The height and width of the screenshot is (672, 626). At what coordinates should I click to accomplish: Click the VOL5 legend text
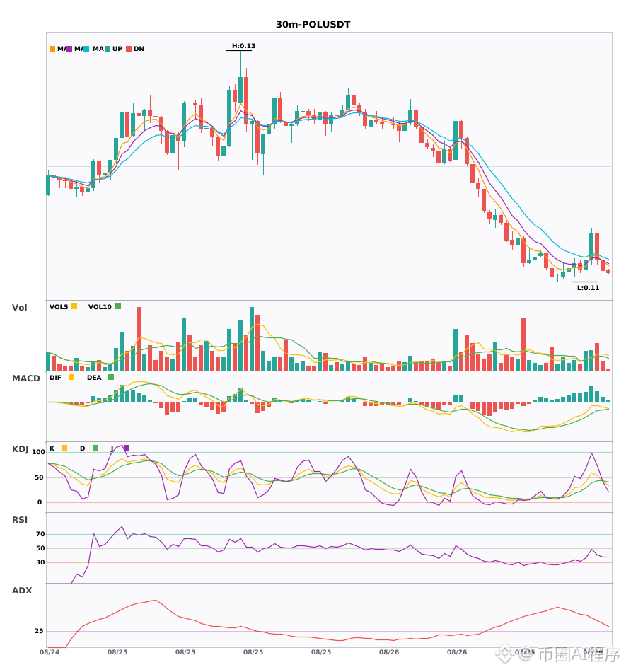pos(59,307)
